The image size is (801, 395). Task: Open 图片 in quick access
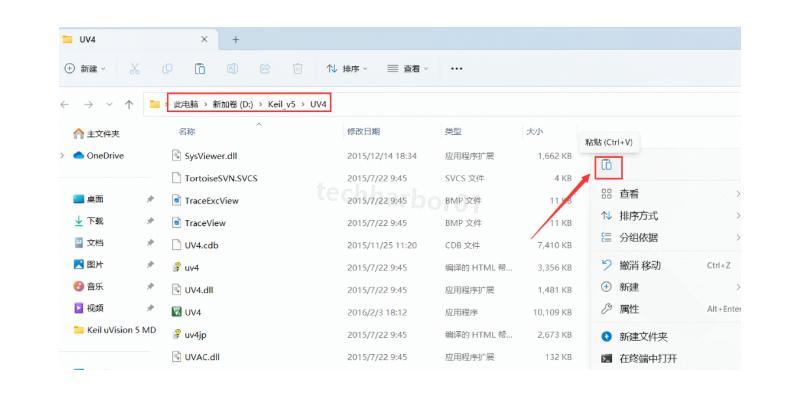coord(89,265)
